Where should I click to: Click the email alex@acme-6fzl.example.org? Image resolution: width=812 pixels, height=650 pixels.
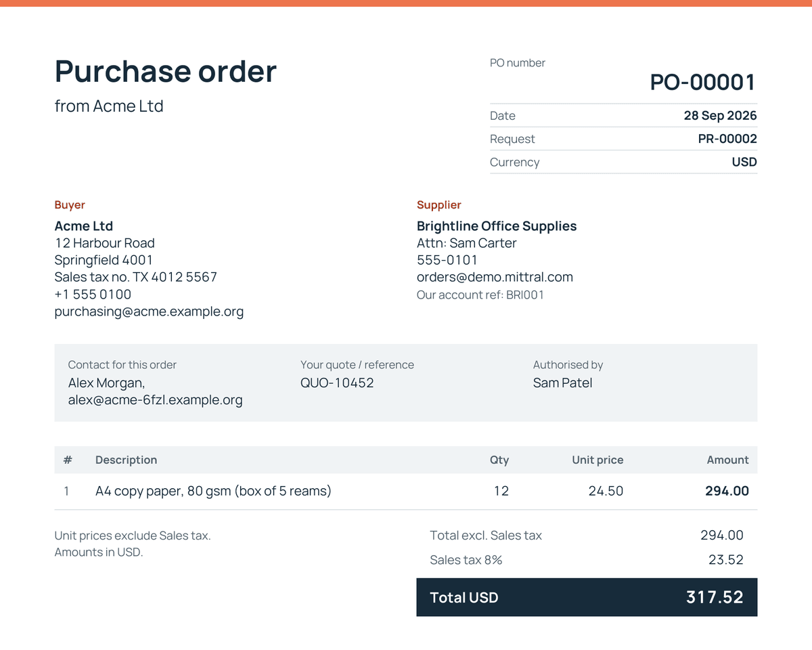point(155,400)
